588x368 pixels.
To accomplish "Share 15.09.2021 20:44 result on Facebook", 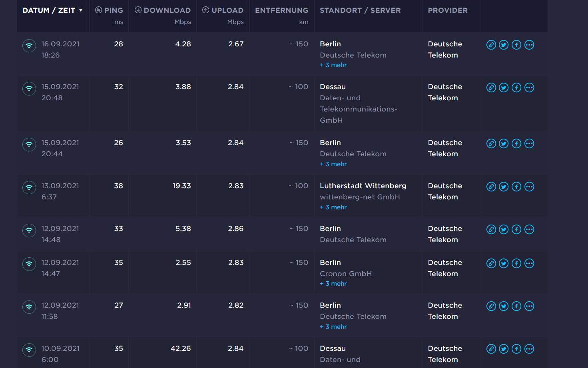I will click(x=516, y=143).
